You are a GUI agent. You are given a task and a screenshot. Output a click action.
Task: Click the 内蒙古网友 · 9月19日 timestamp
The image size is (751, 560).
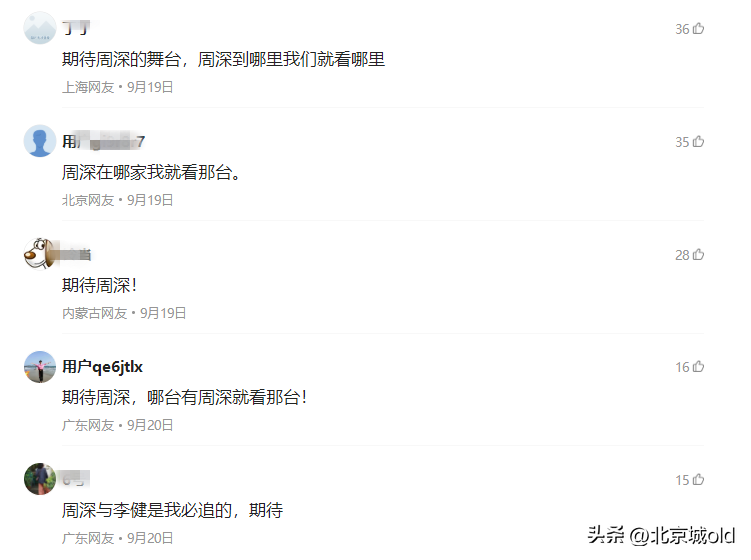coord(124,313)
